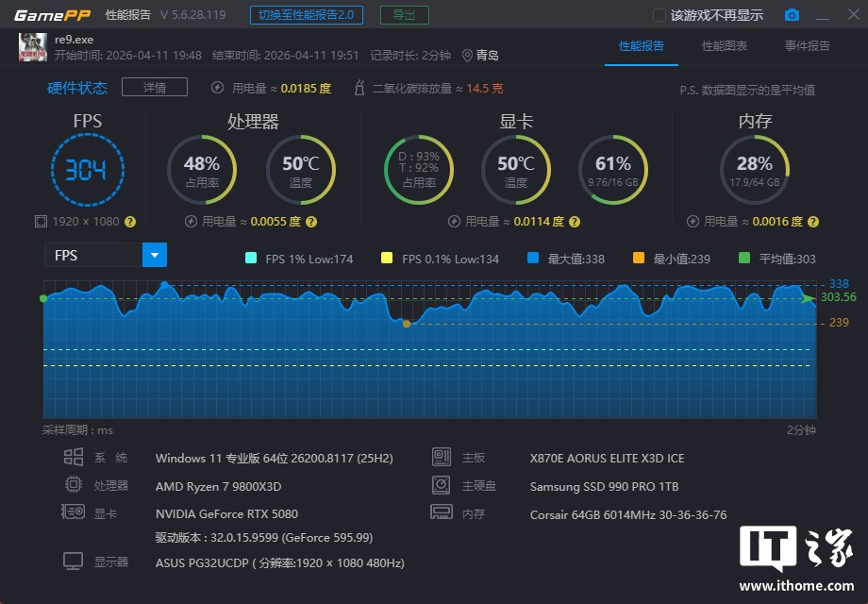This screenshot has height=604, width=868.
Task: Open the 详情 hardware details button
Action: point(155,88)
